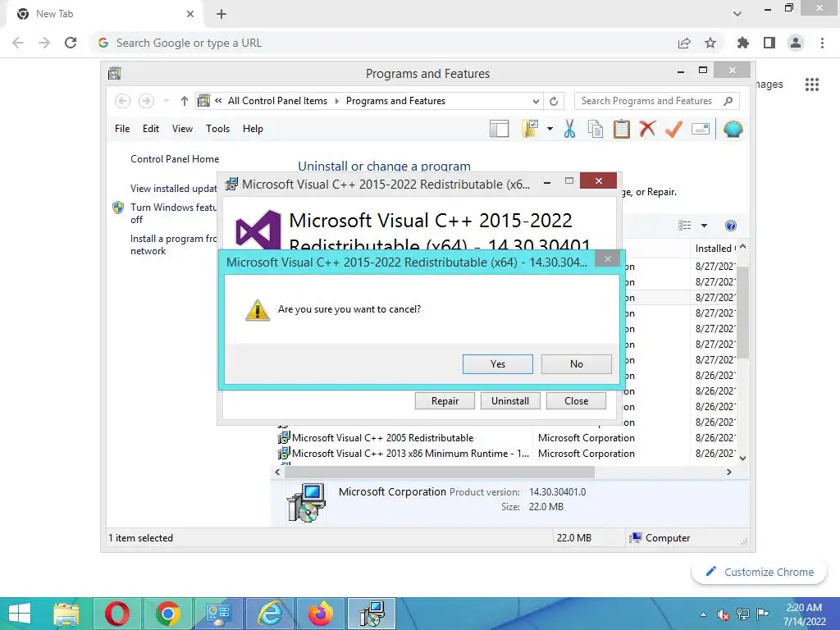Close the cancel confirmation dialog
The height and width of the screenshot is (630, 840).
607,259
